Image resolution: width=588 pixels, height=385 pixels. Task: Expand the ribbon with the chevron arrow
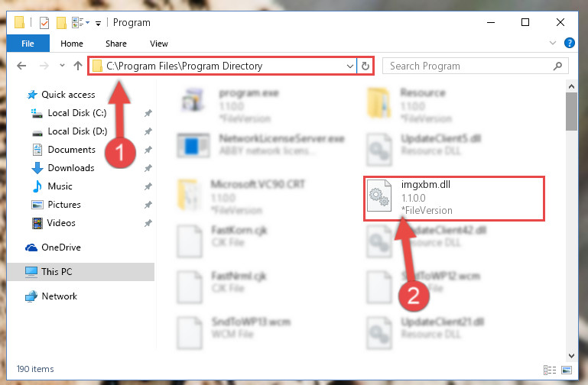[552, 43]
